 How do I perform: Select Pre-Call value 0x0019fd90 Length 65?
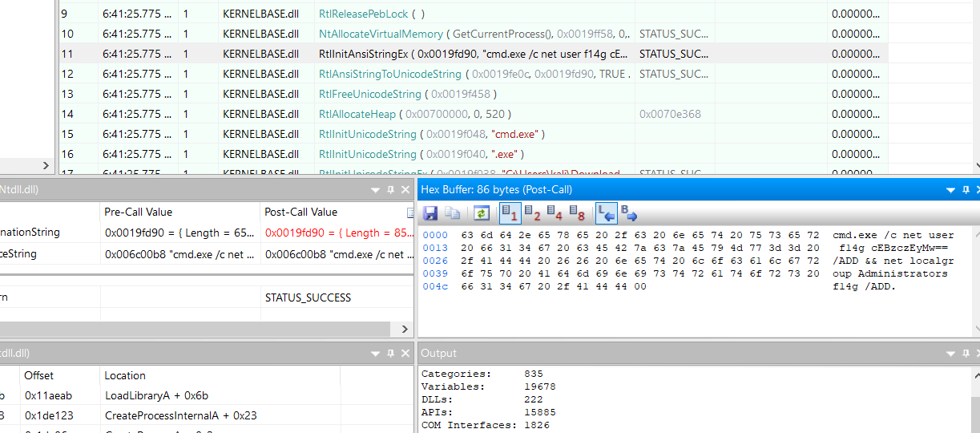[179, 233]
